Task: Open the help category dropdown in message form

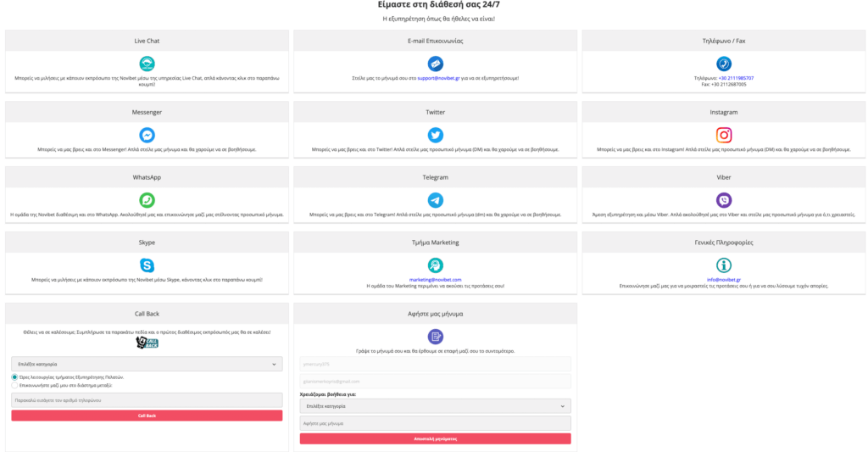Action: pyautogui.click(x=435, y=406)
